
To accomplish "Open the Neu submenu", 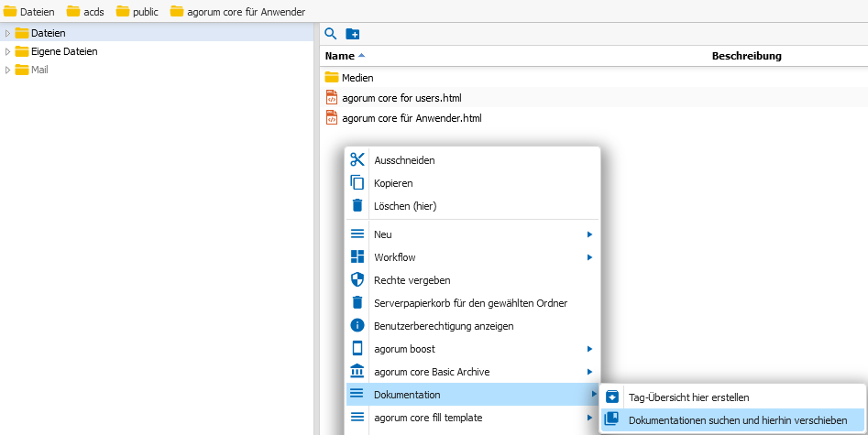I will tap(473, 234).
